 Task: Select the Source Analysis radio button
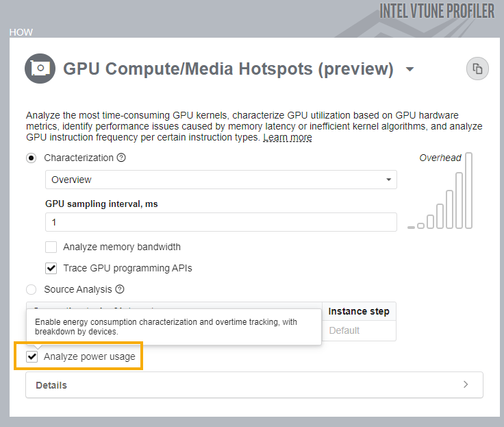pos(32,289)
